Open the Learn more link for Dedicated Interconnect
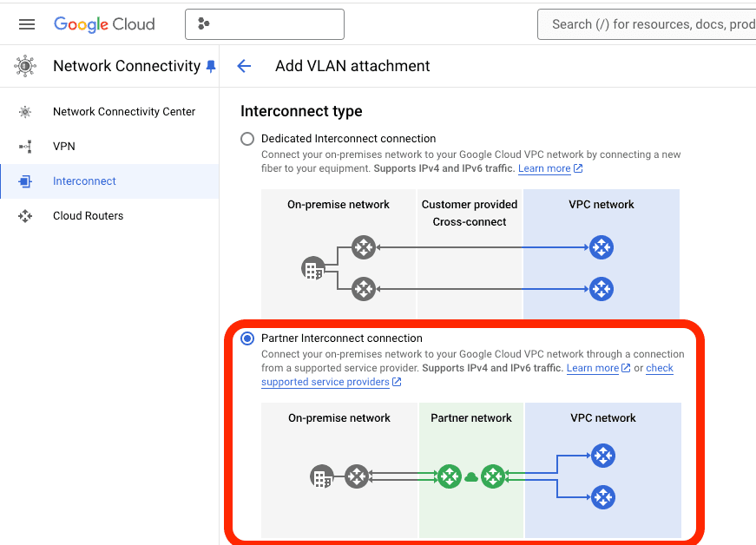Screen dimensions: 756x545 (x=545, y=168)
